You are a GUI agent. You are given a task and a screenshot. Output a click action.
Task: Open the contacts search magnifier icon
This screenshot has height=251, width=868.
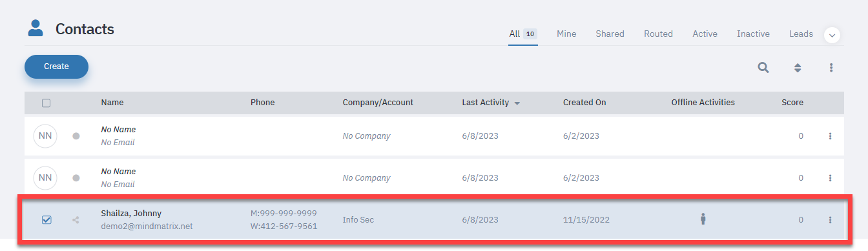(763, 68)
